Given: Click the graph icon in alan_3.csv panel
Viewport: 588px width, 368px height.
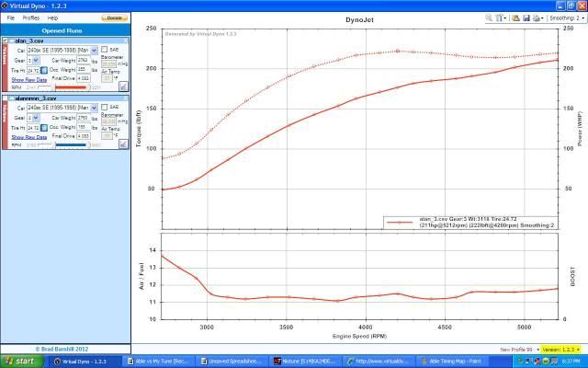Looking at the screenshot, I should [123, 86].
